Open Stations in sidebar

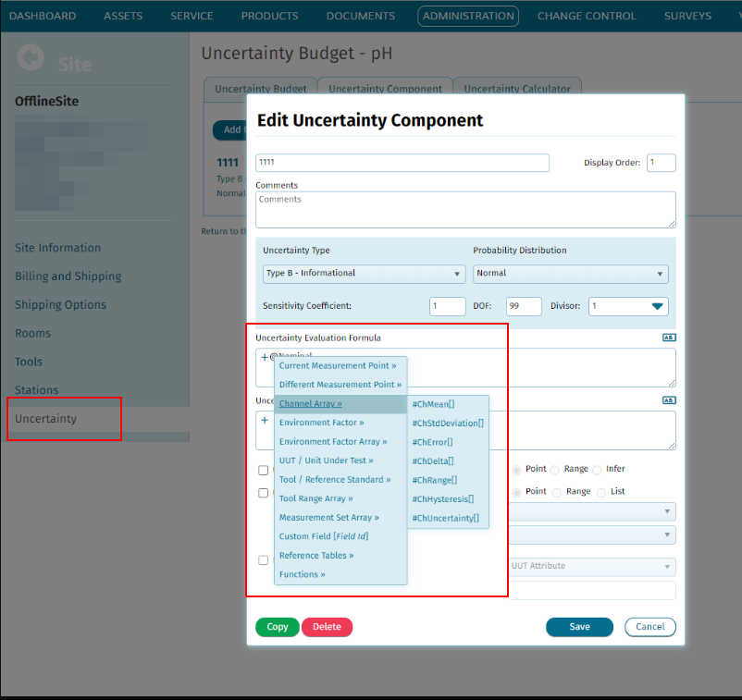point(36,389)
